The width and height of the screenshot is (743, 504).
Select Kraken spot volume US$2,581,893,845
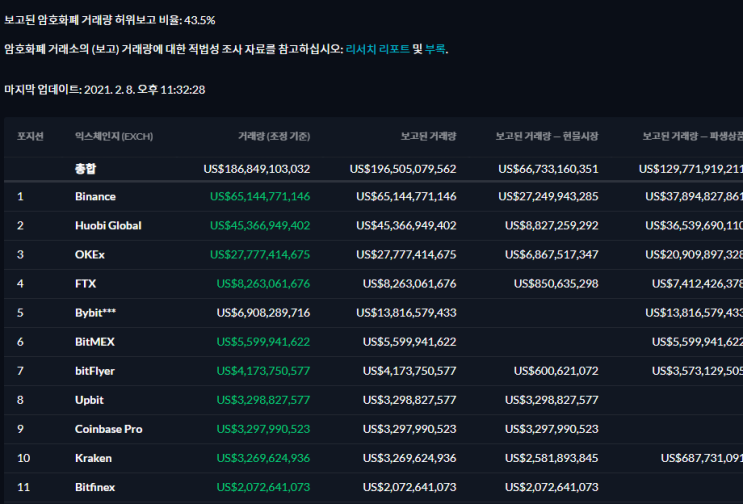[552, 458]
